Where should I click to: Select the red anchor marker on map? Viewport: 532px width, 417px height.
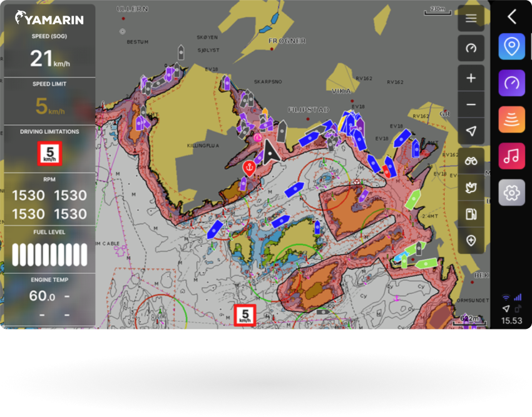[248, 168]
